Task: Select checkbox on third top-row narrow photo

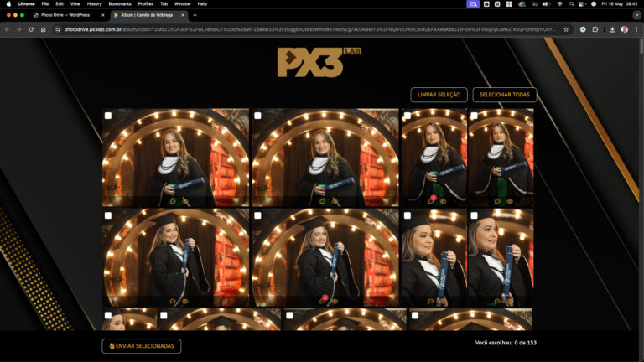Action: click(x=408, y=116)
